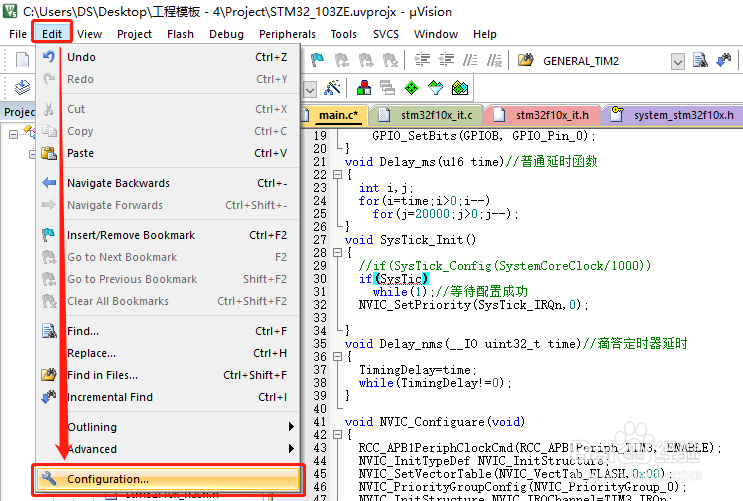Open the File menu
Screen dimensions: 743x501
[x=18, y=34]
